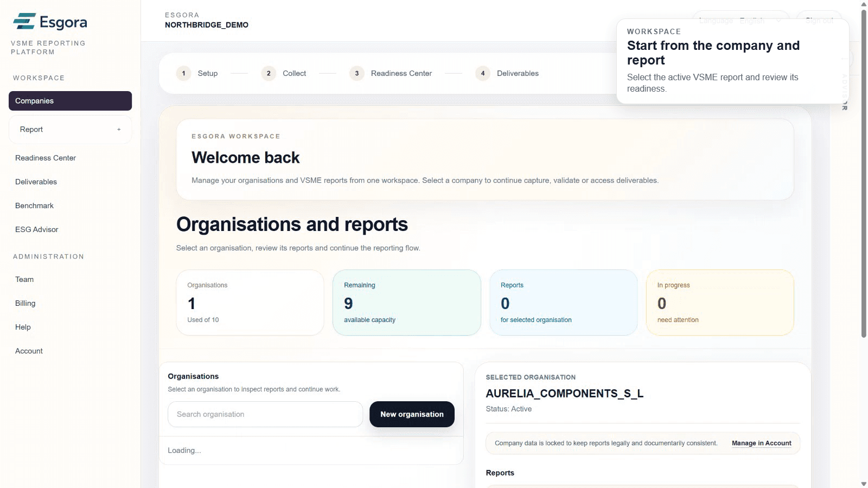Open the Team administration page

click(24, 279)
